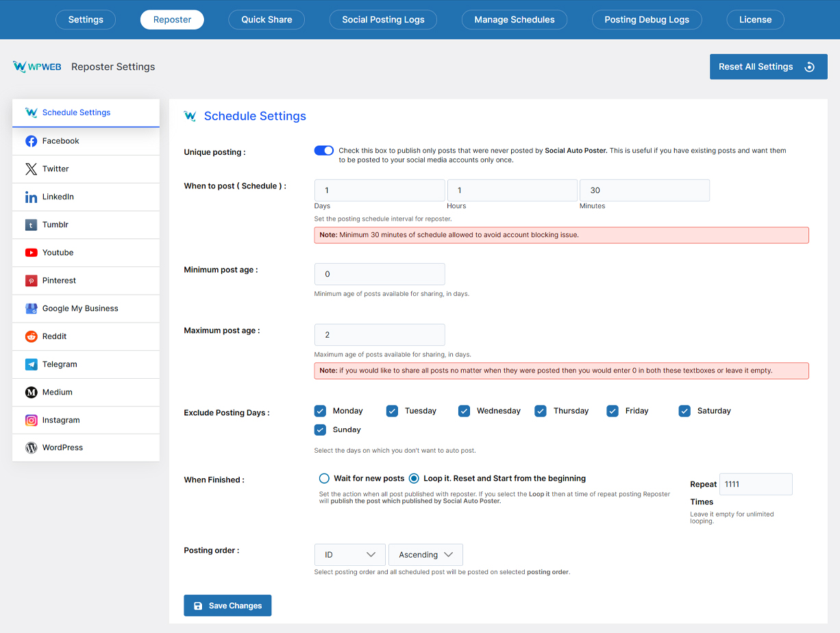The height and width of the screenshot is (633, 840).
Task: Open the posting order ID dropdown
Action: point(350,555)
